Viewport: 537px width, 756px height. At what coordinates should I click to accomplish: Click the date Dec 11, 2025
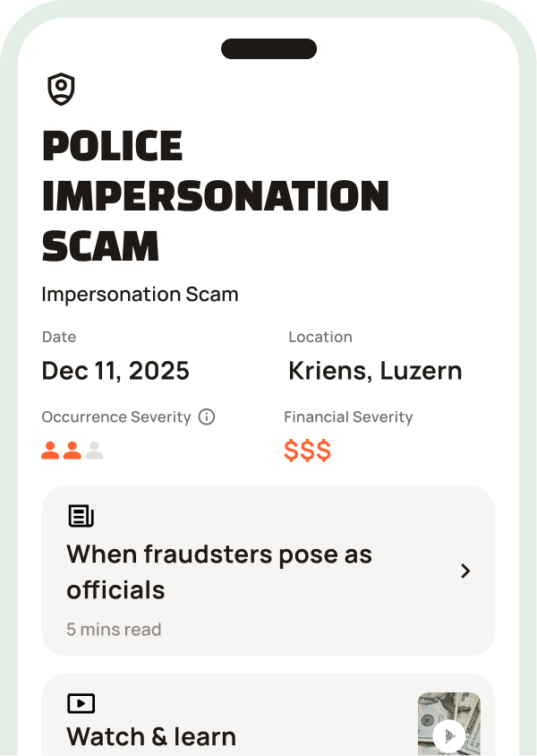(x=115, y=371)
